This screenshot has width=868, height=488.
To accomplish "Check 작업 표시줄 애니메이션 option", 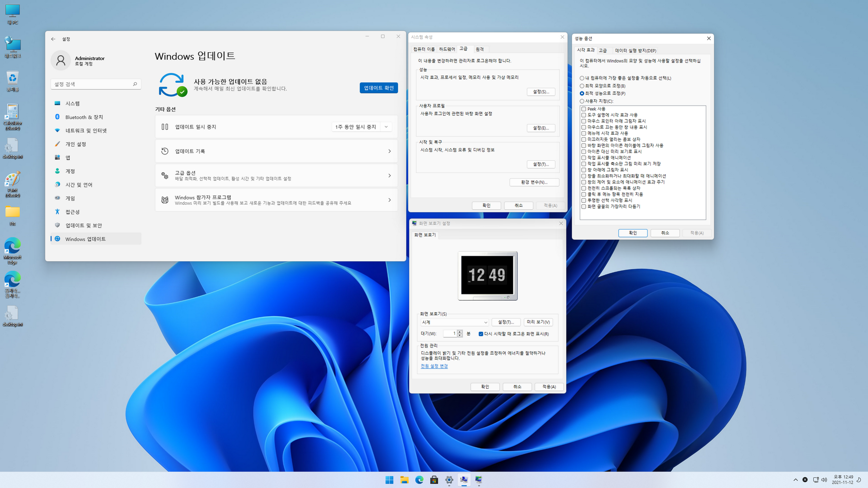I will pyautogui.click(x=584, y=158).
